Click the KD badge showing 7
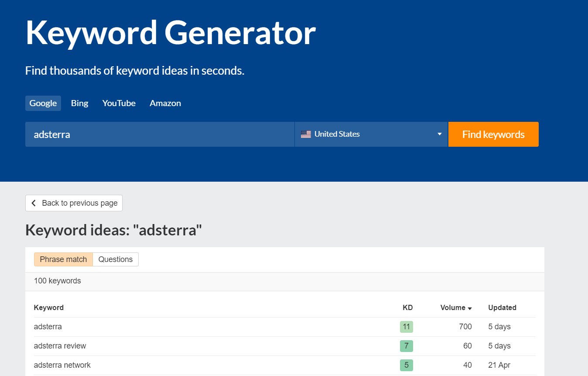The width and height of the screenshot is (588, 376). pyautogui.click(x=407, y=346)
